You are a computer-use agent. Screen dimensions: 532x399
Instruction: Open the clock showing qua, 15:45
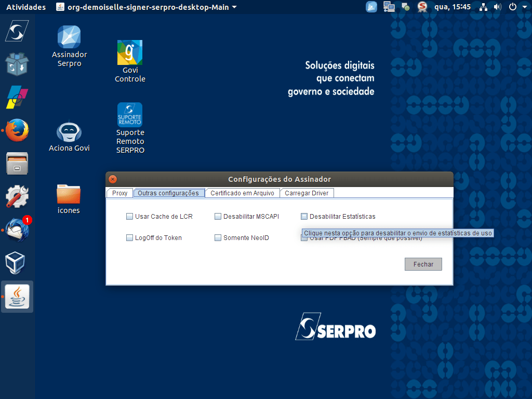coord(453,7)
